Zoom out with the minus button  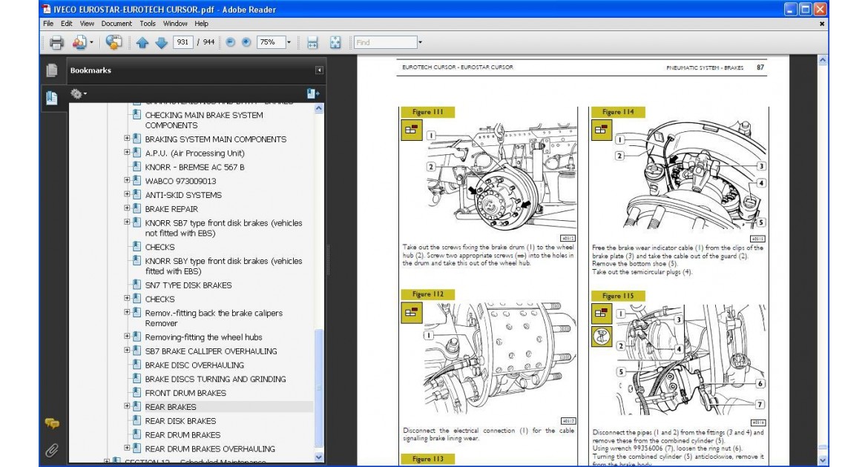click(231, 42)
